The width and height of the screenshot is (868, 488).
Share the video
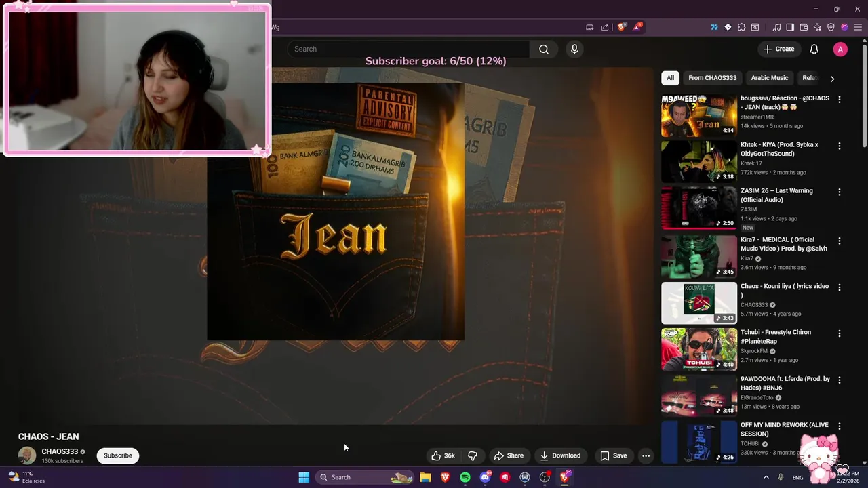tap(509, 455)
